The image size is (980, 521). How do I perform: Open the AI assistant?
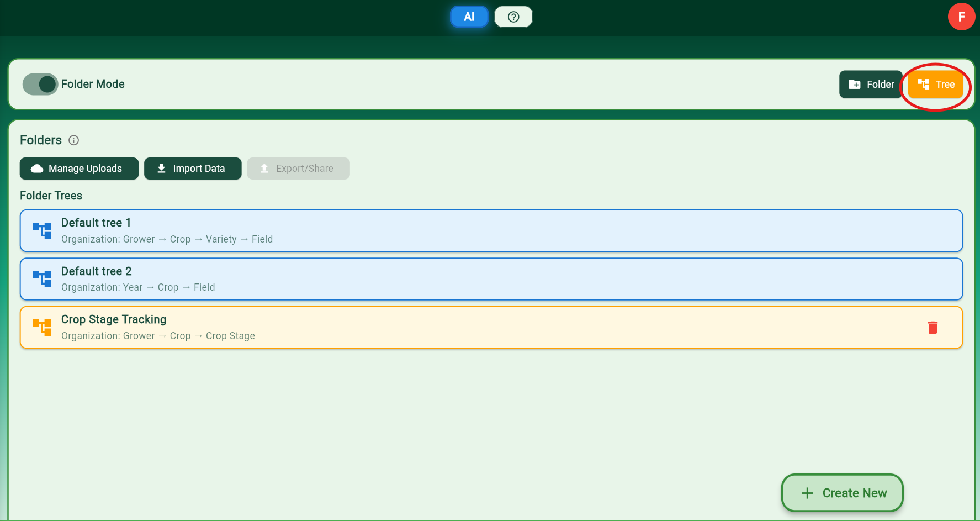[469, 17]
